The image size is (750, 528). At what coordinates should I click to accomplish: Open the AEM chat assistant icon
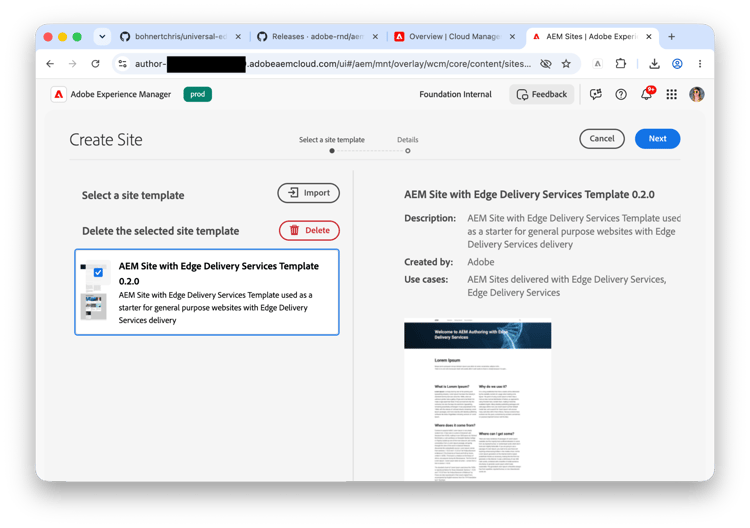(596, 94)
